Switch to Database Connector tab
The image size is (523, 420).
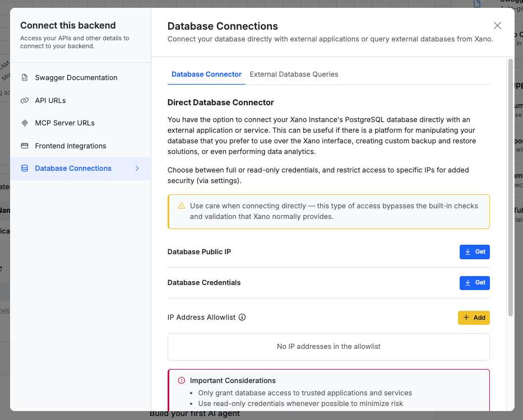(x=206, y=74)
